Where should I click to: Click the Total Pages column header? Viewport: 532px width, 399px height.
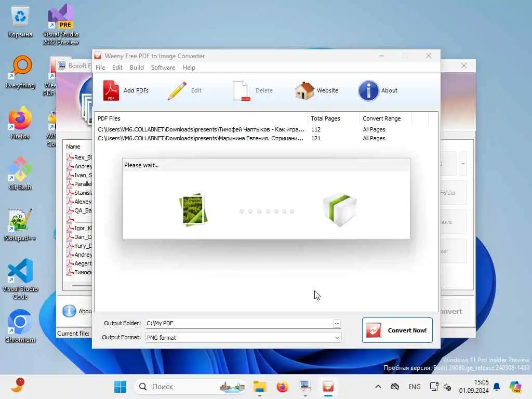(x=325, y=118)
